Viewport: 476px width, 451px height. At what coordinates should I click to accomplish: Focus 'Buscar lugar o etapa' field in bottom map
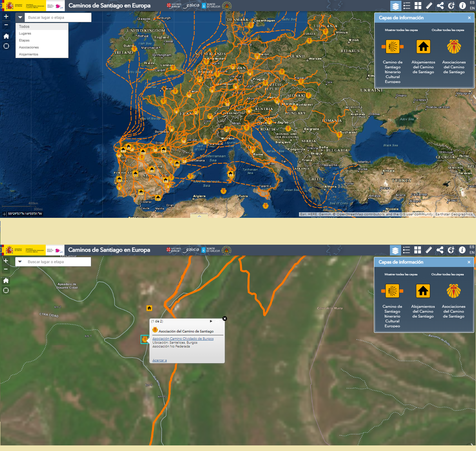57,262
